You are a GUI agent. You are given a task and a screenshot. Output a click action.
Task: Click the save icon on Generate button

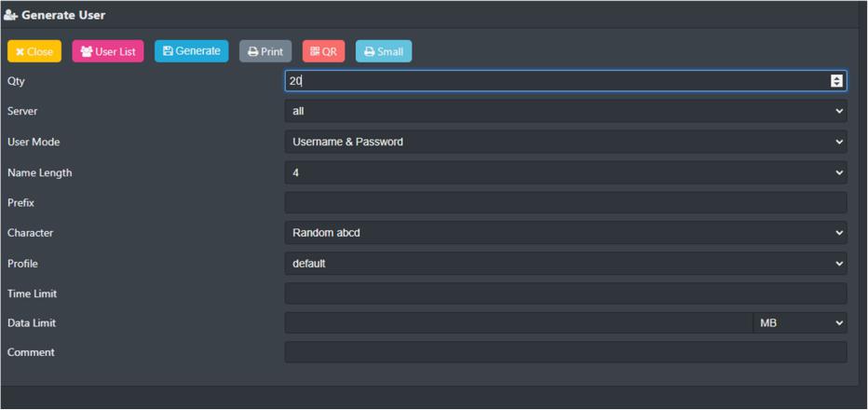point(168,51)
